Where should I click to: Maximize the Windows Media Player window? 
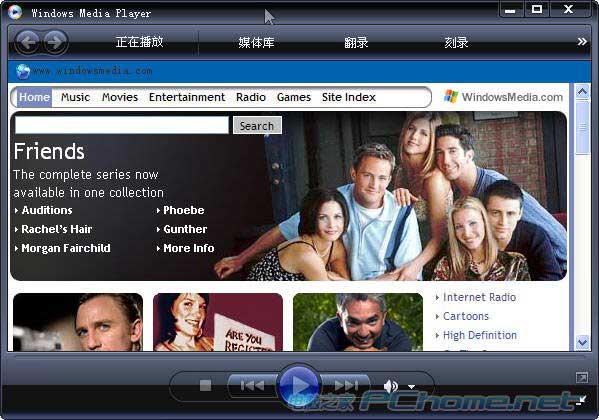click(537, 9)
